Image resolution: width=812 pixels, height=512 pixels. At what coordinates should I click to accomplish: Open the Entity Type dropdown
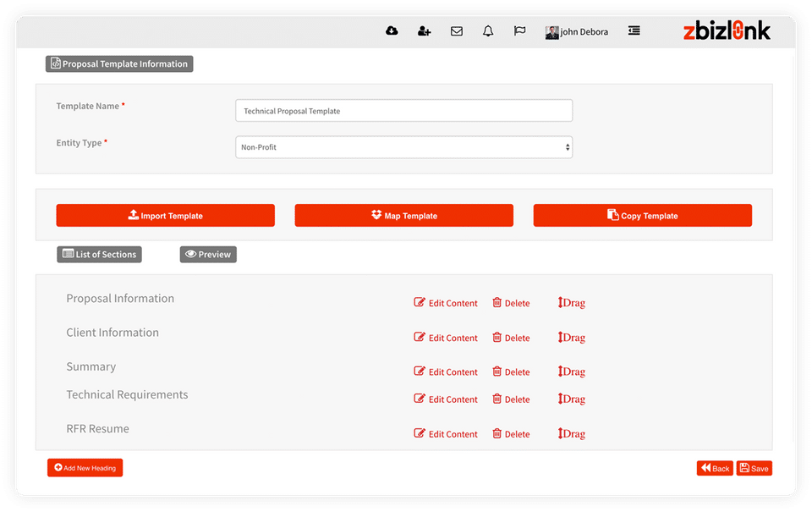[x=404, y=147]
